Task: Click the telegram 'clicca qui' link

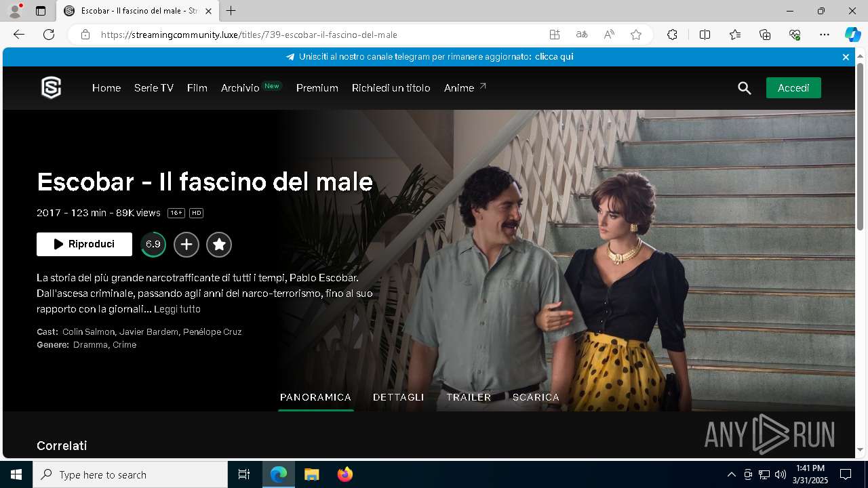Action: pyautogui.click(x=554, y=57)
